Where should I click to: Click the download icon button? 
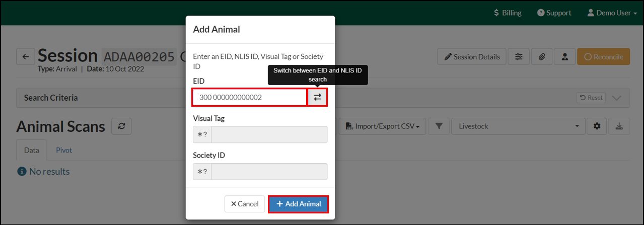(619, 126)
